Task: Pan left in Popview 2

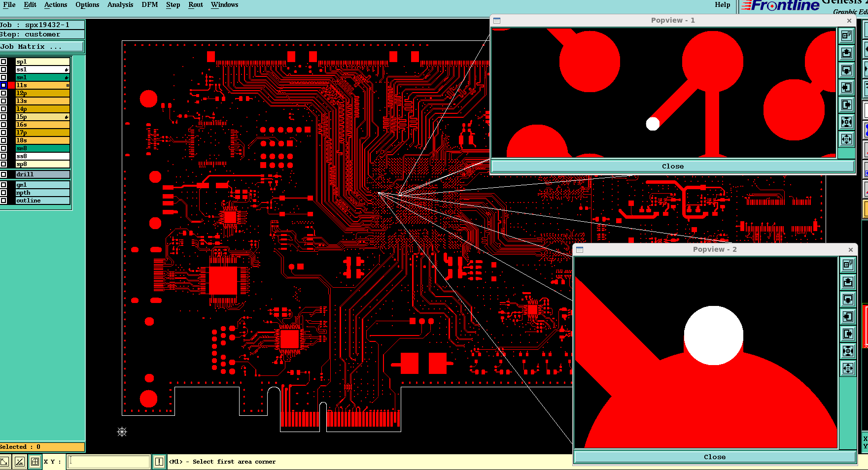Action: click(x=848, y=316)
